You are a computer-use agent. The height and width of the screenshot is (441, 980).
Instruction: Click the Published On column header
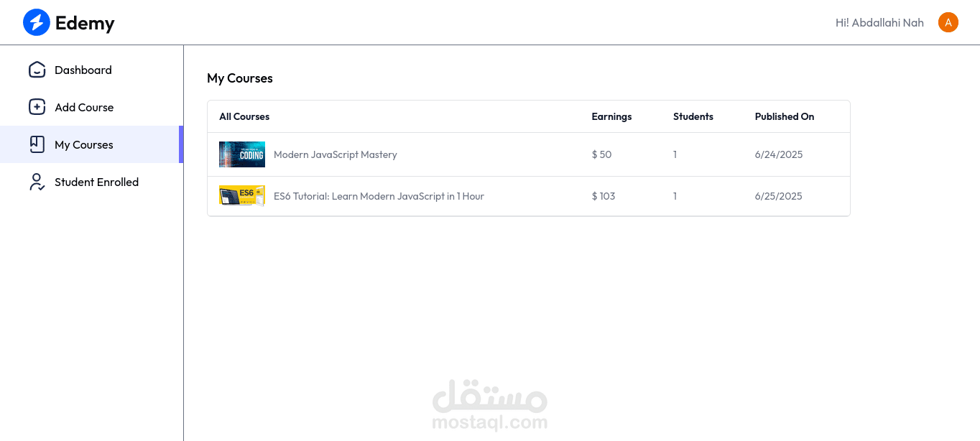point(784,116)
